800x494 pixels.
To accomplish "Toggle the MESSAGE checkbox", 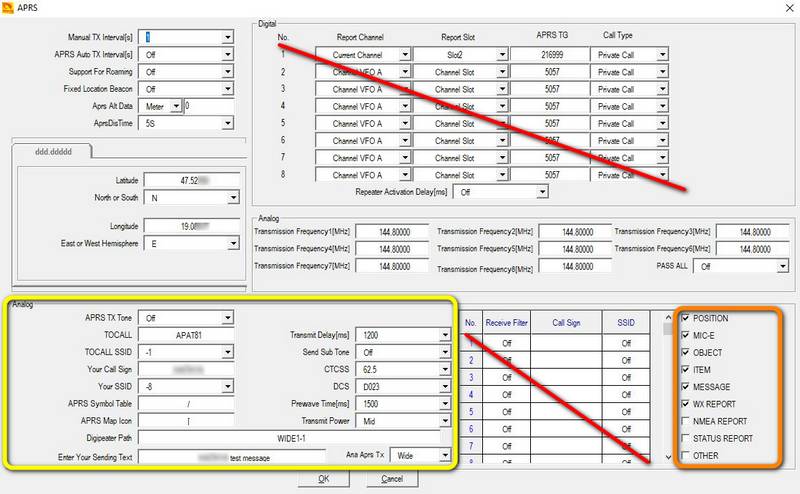I will (685, 387).
